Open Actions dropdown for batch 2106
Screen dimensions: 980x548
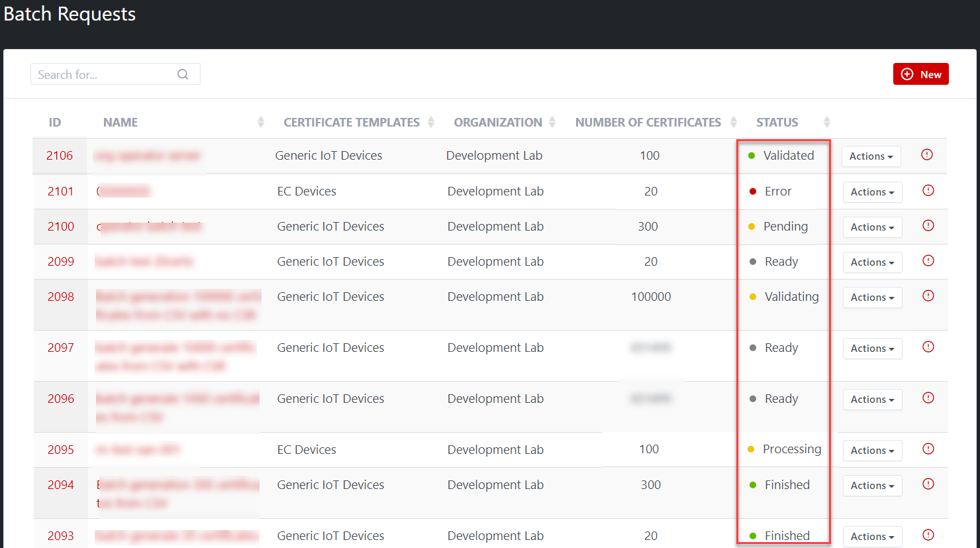point(871,156)
